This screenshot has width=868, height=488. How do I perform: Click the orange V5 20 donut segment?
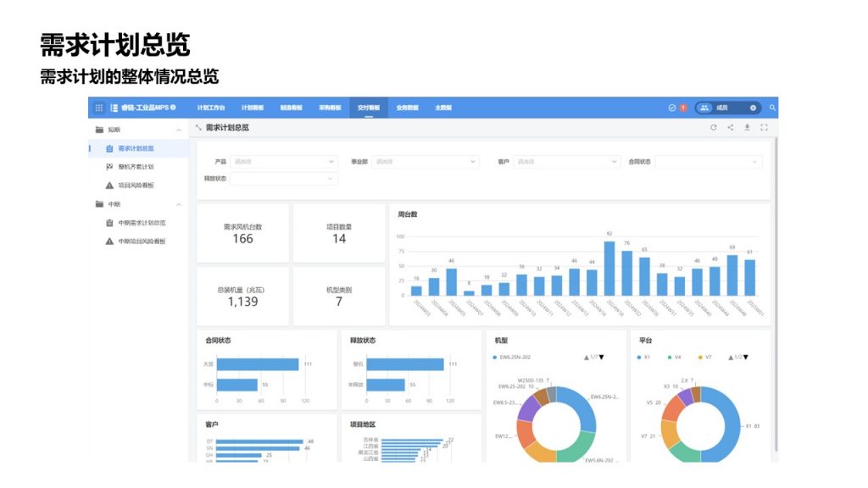point(672,409)
